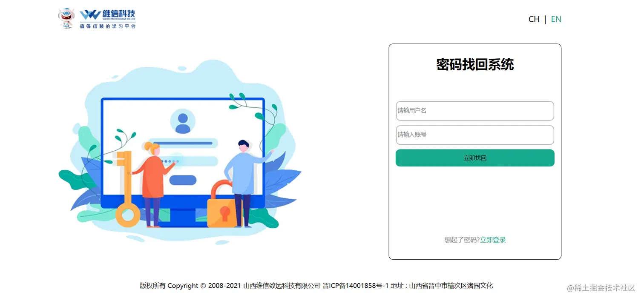The image size is (644, 301).
Task: Focus the 请输用户名 username field
Action: [x=475, y=111]
